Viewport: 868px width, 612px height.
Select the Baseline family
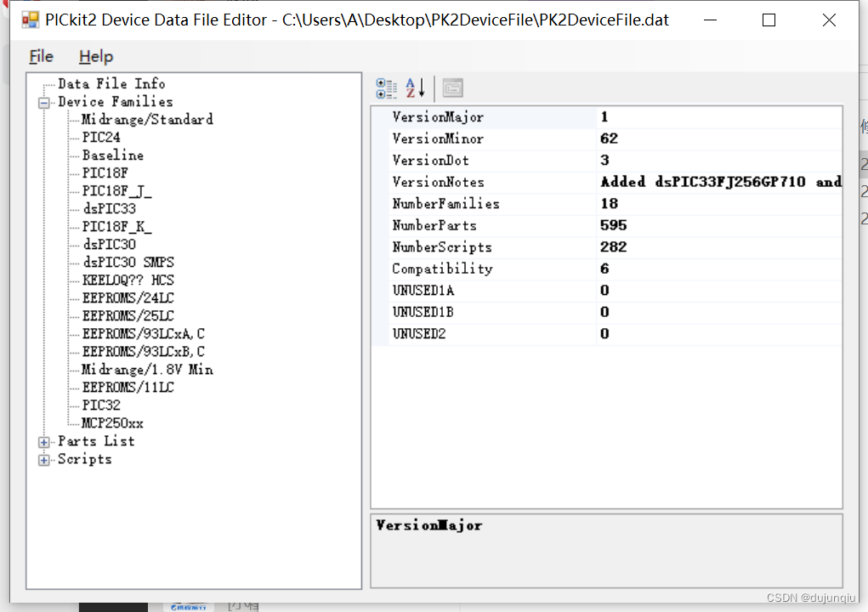click(113, 155)
